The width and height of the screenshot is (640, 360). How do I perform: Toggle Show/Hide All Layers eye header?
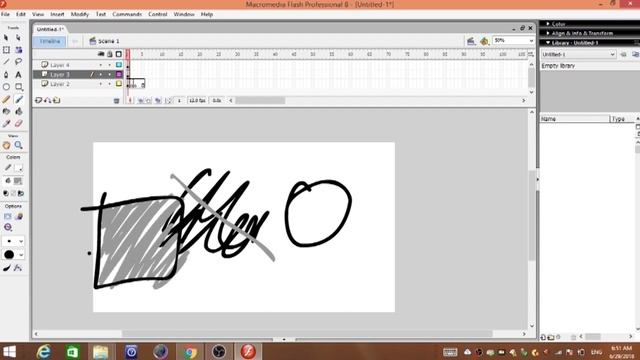pyautogui.click(x=101, y=54)
